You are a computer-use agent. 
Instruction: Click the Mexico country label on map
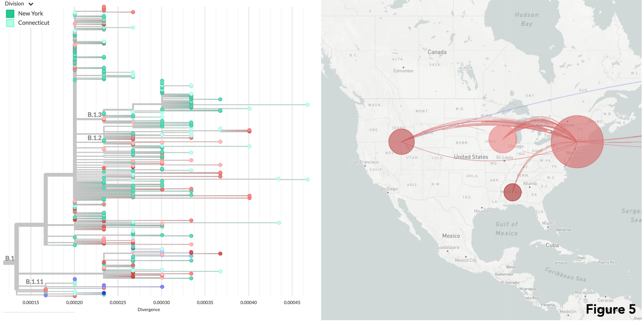coord(451,236)
